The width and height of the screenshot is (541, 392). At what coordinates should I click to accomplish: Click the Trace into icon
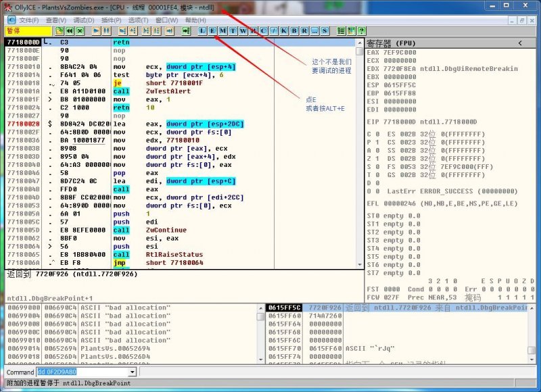[x=146, y=30]
